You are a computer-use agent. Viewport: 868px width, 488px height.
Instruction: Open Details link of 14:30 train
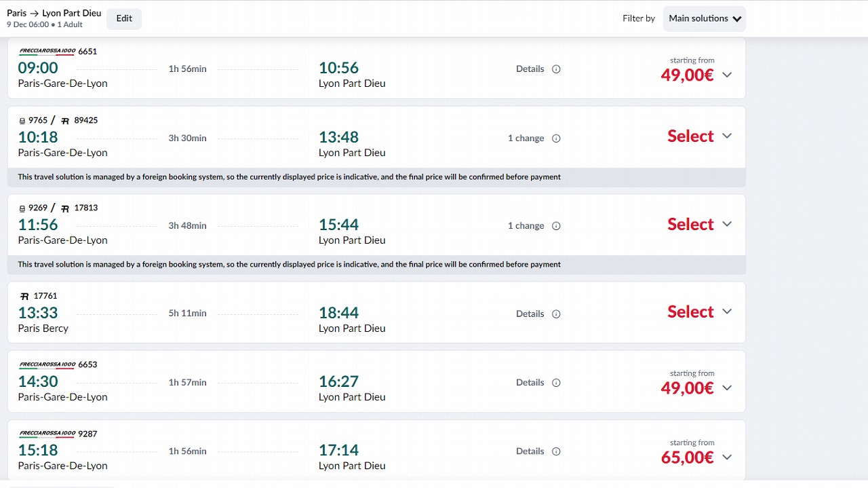click(x=530, y=383)
